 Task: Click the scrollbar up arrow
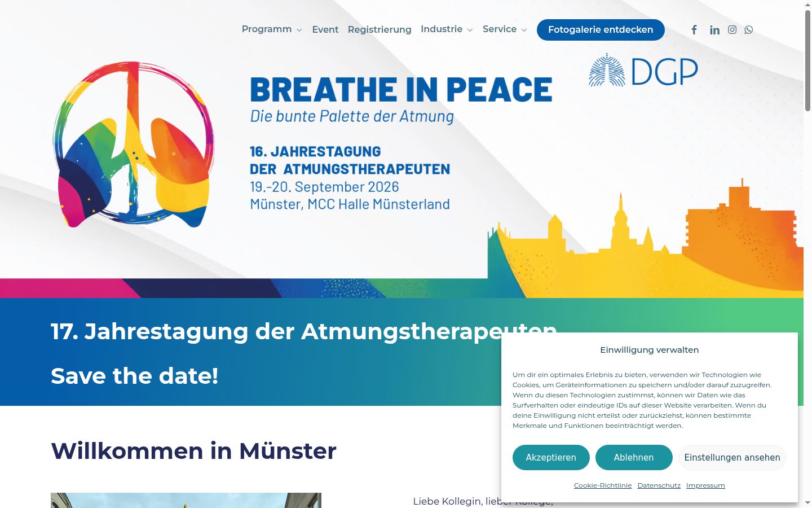[x=807, y=5]
